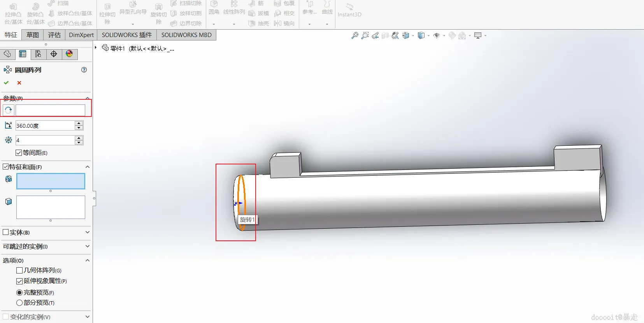Viewport: 644px width, 323px height.
Task: Click the blue features to pattern box
Action: (51, 181)
